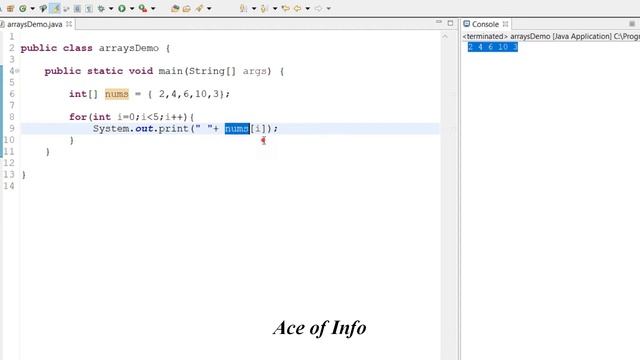Select the Console tab
640x360 pixels.
click(485, 24)
